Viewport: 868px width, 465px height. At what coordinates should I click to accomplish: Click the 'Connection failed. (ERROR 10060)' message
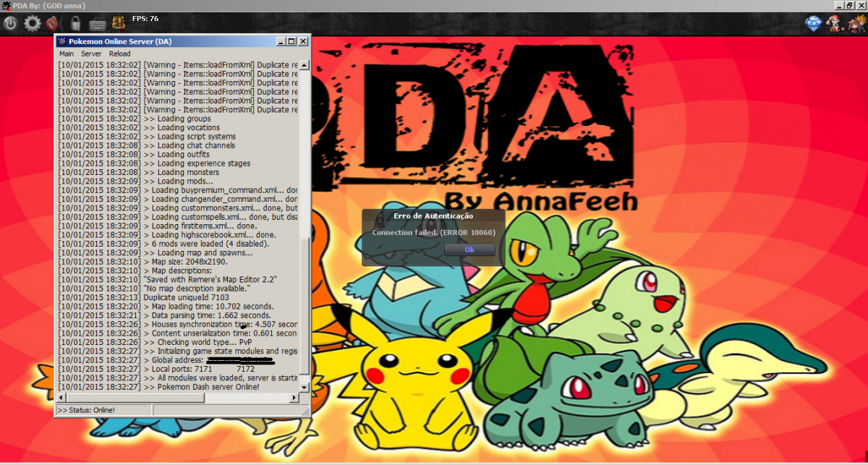click(x=433, y=233)
